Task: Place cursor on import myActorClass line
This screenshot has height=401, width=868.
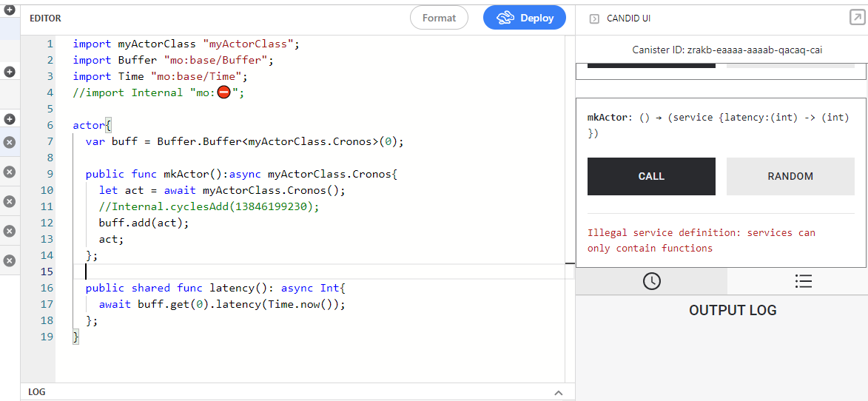Action: (186, 44)
